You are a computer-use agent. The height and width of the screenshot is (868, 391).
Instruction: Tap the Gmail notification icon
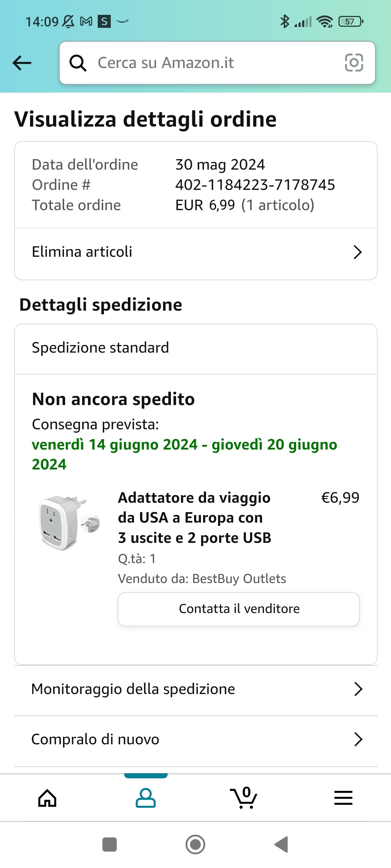pos(86,22)
